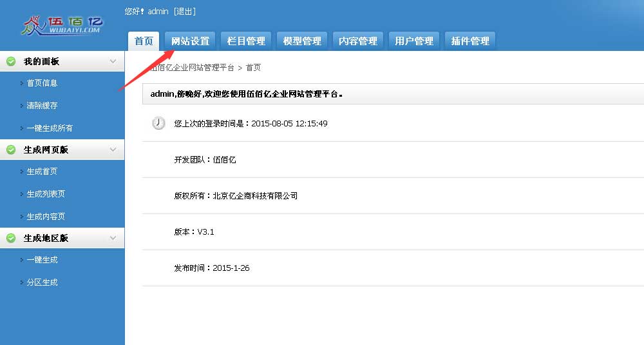The width and height of the screenshot is (644, 345).
Task: Click green check icon beside 我的面板
Action: coord(11,61)
